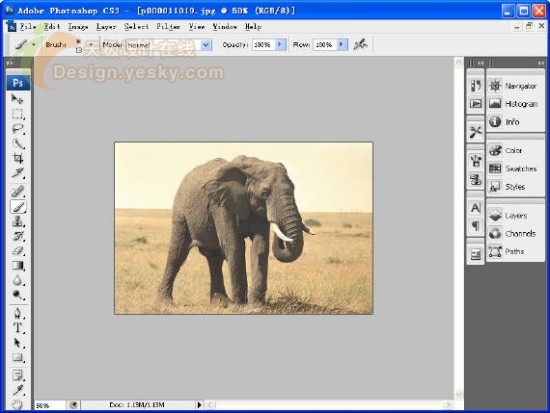Expand the toolbox to two columns
The height and width of the screenshot is (413, 550).
[x=9, y=63]
